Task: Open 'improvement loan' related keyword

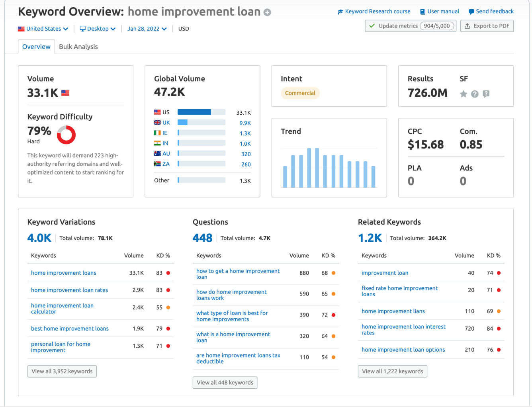Action: 385,273
